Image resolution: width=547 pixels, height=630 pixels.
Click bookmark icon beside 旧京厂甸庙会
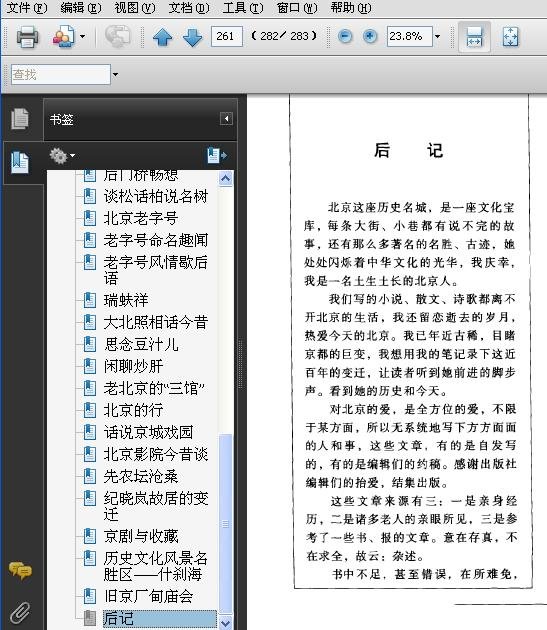90,595
